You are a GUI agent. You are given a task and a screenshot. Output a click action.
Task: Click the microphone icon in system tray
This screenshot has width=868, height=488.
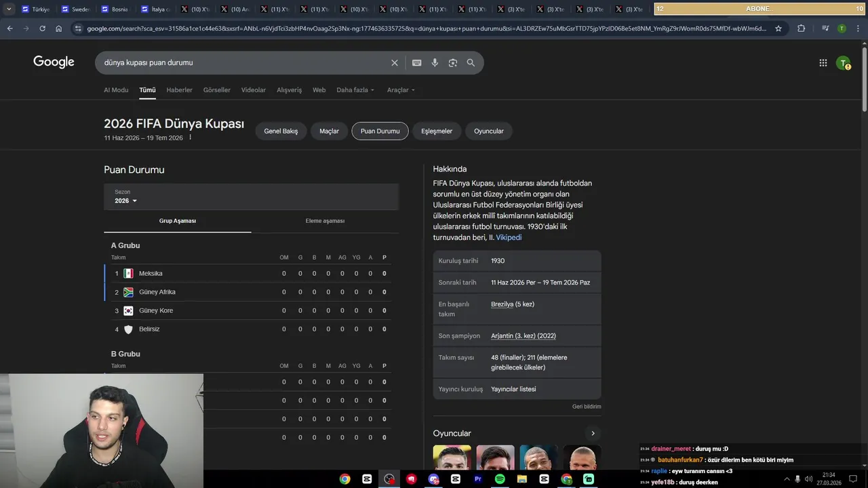click(797, 479)
